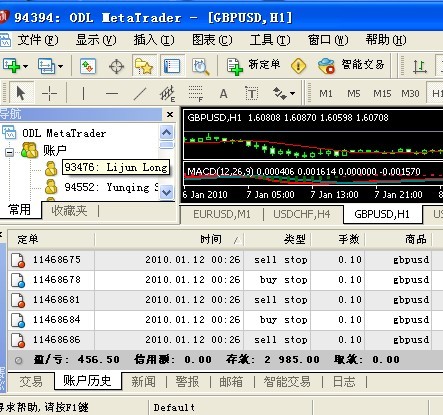The image size is (443, 415).
Task: Click the 智能交易 expert advisors button
Action: [351, 65]
